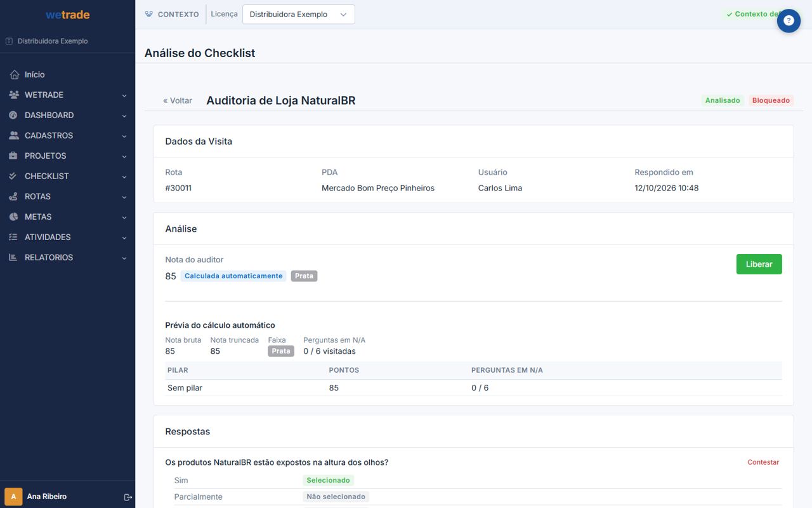The height and width of the screenshot is (508, 812).
Task: Click the Analisado status badge
Action: tap(723, 100)
